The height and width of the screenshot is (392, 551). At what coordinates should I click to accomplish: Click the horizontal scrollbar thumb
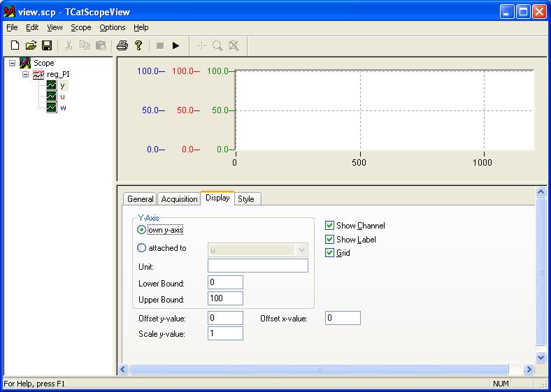pyautogui.click(x=319, y=369)
